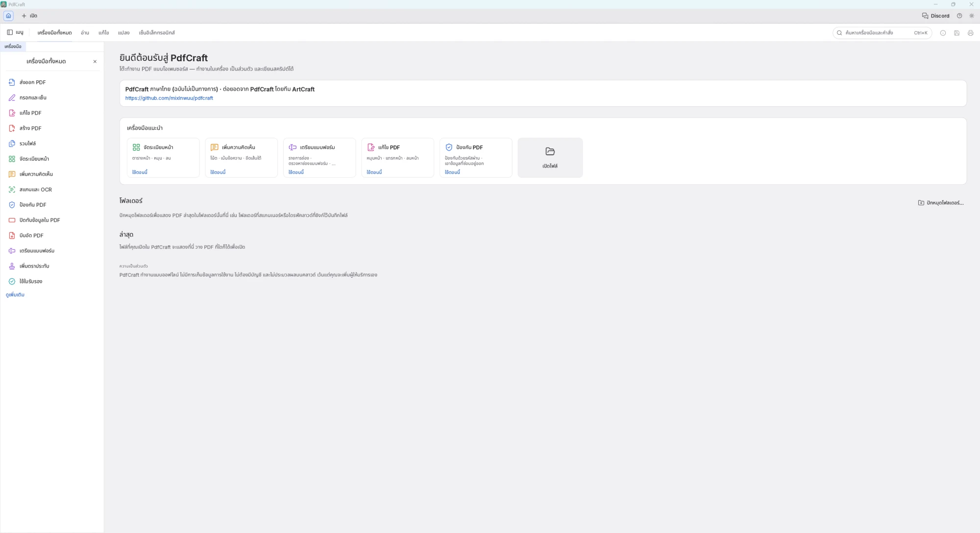Click ใช้ตอนนี้ on แก้ไข PDF card
Viewport: 980px width, 533px height.
[374, 172]
